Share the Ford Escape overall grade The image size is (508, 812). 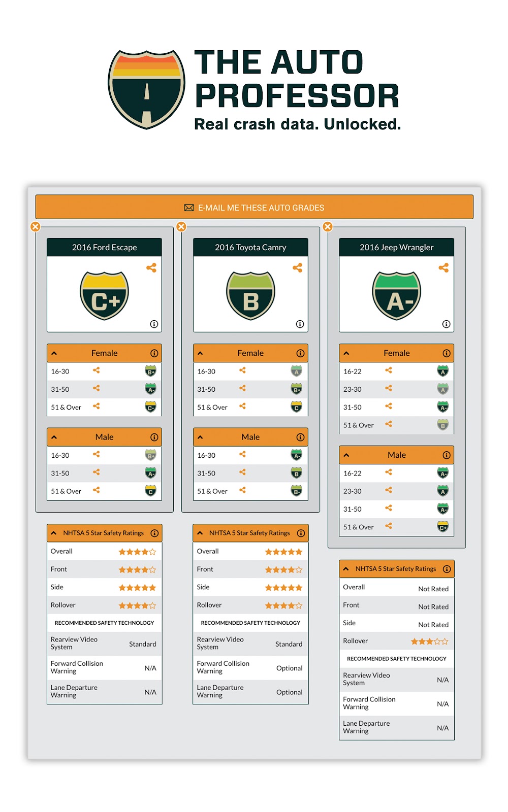[x=151, y=267]
